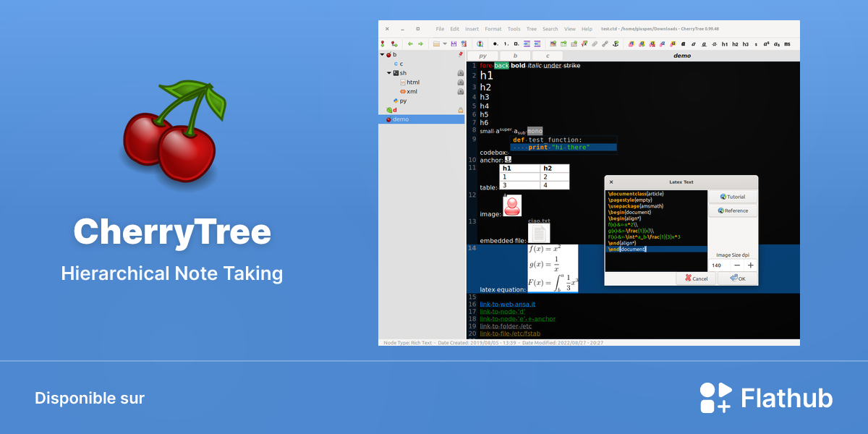The image size is (868, 434).
Task: Close the Latex Text dialog
Action: pos(611,182)
